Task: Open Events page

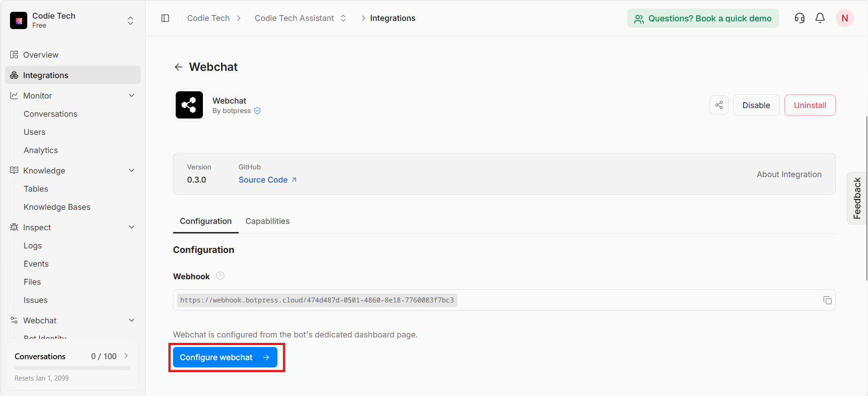Action: coord(36,264)
